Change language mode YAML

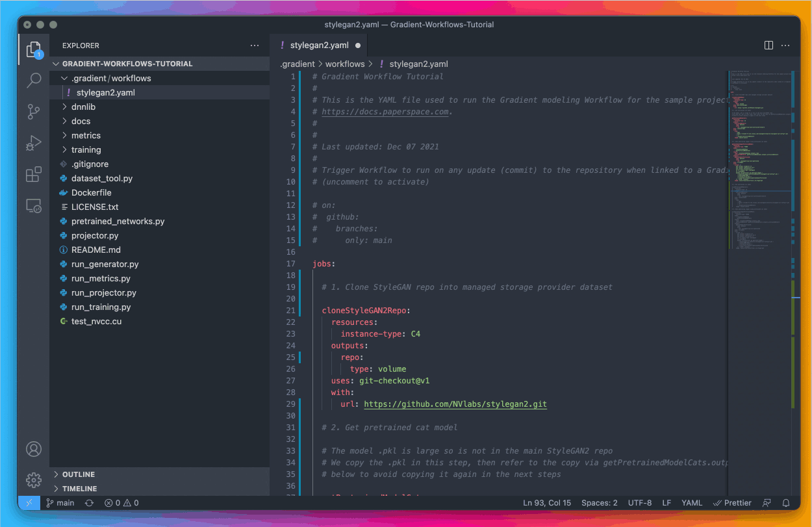click(692, 503)
